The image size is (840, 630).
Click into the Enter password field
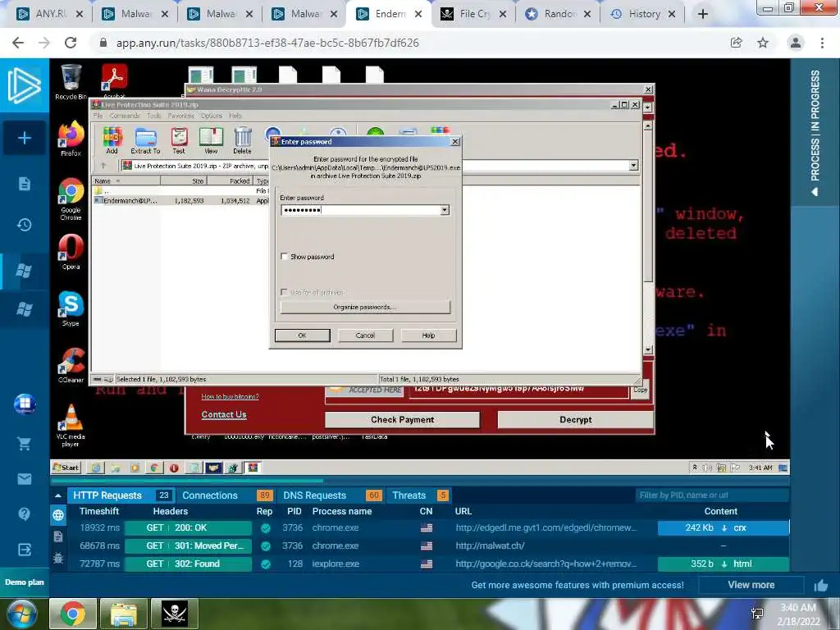(360, 210)
